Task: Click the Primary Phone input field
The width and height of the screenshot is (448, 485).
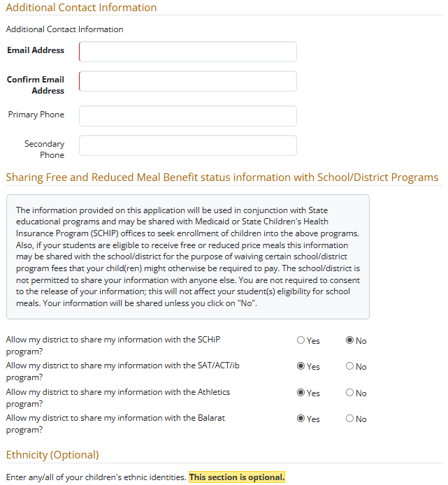Action: pos(188,116)
